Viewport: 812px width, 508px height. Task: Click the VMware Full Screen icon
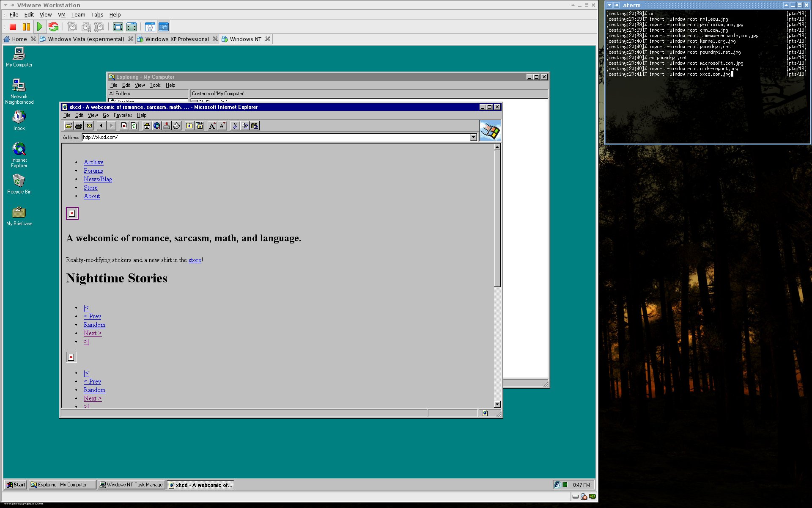pos(118,27)
